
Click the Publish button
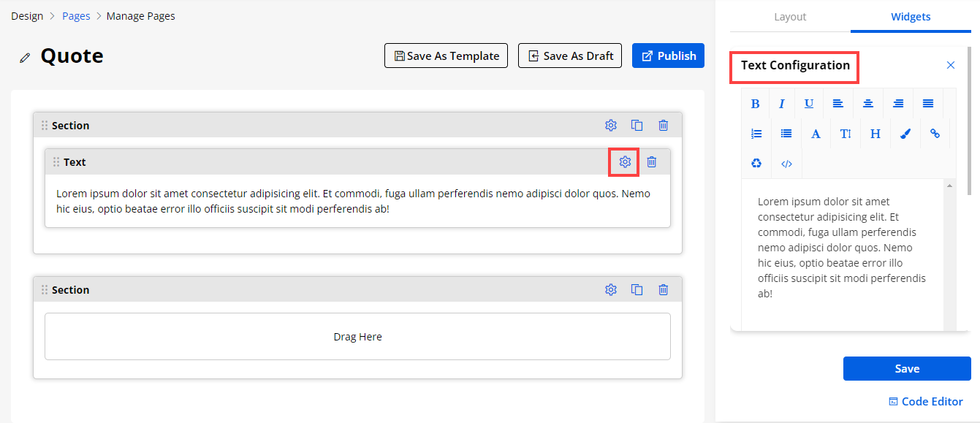coord(668,56)
